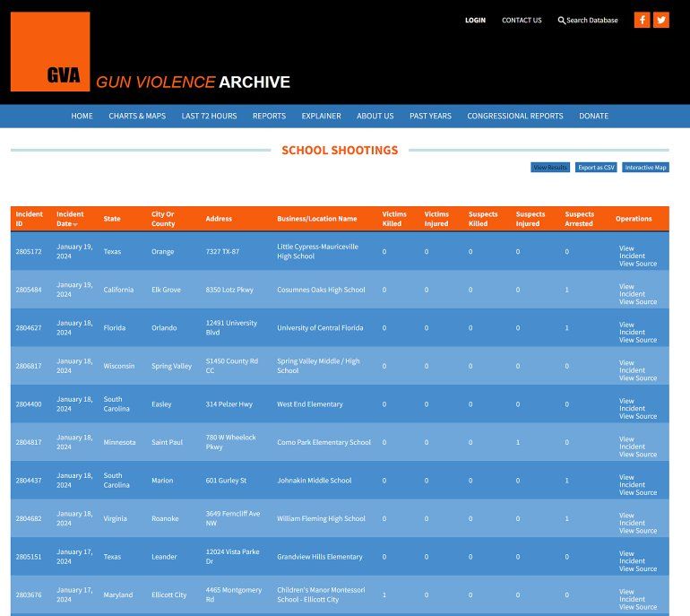Open the Twitter icon link
The height and width of the screenshot is (616, 690).
tap(661, 20)
